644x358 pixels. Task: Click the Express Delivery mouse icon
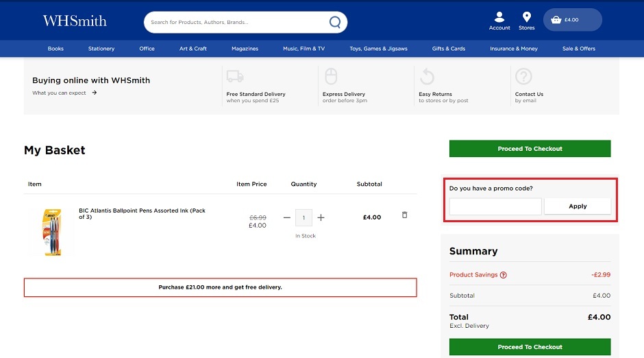tap(331, 76)
